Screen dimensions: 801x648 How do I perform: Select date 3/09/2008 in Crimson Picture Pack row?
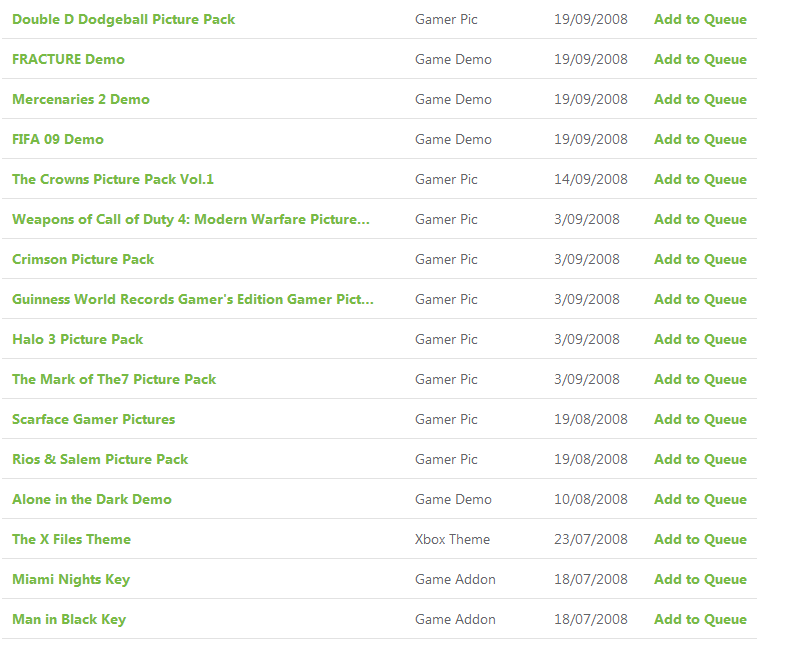pyautogui.click(x=587, y=259)
